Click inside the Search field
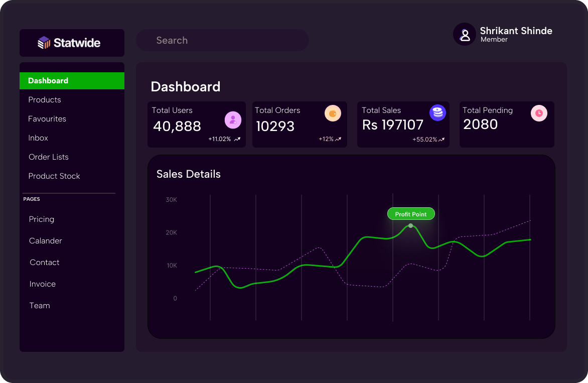588x383 pixels. pyautogui.click(x=222, y=40)
